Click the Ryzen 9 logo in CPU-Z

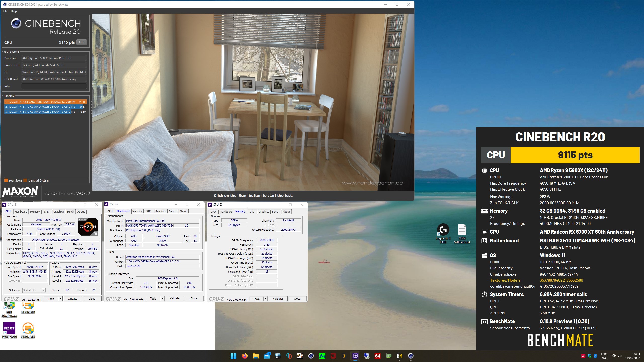pos(88,227)
